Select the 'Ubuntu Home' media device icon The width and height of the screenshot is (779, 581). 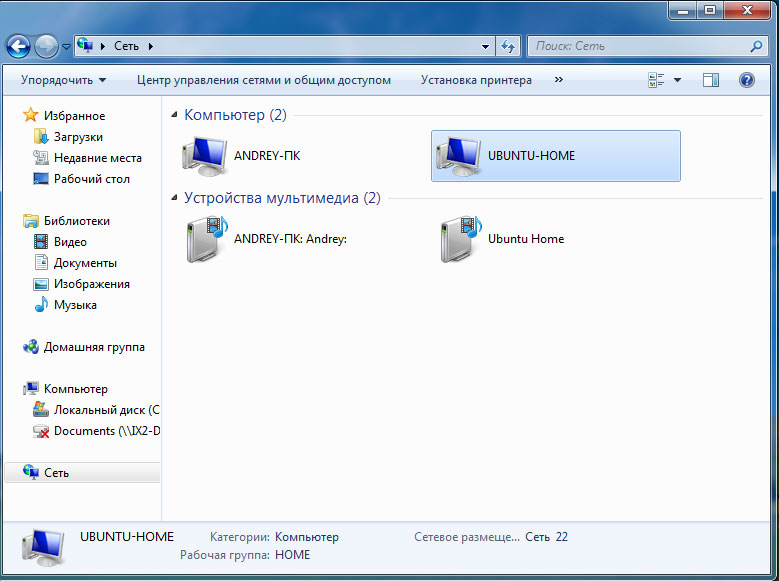pyautogui.click(x=460, y=239)
